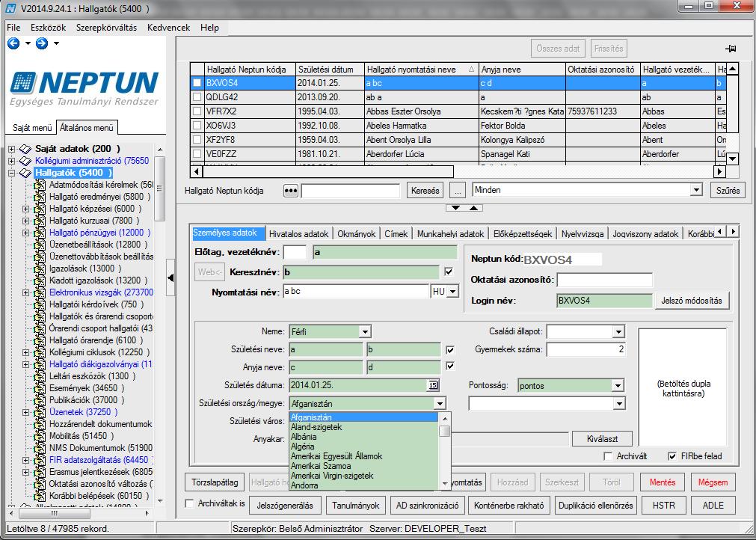Select Albánia in the country list
This screenshot has width=756, height=540.
(x=364, y=437)
